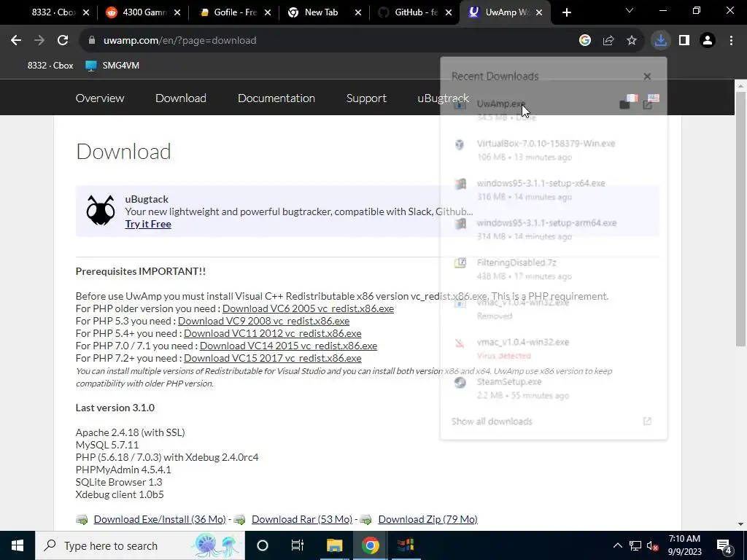Click the Try it Free link
The height and width of the screenshot is (560, 747).
[148, 224]
